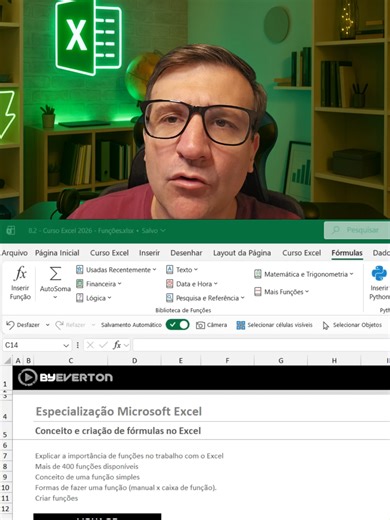The height and width of the screenshot is (520, 390).
Task: Click Selecionar células visíveis
Action: (x=274, y=325)
